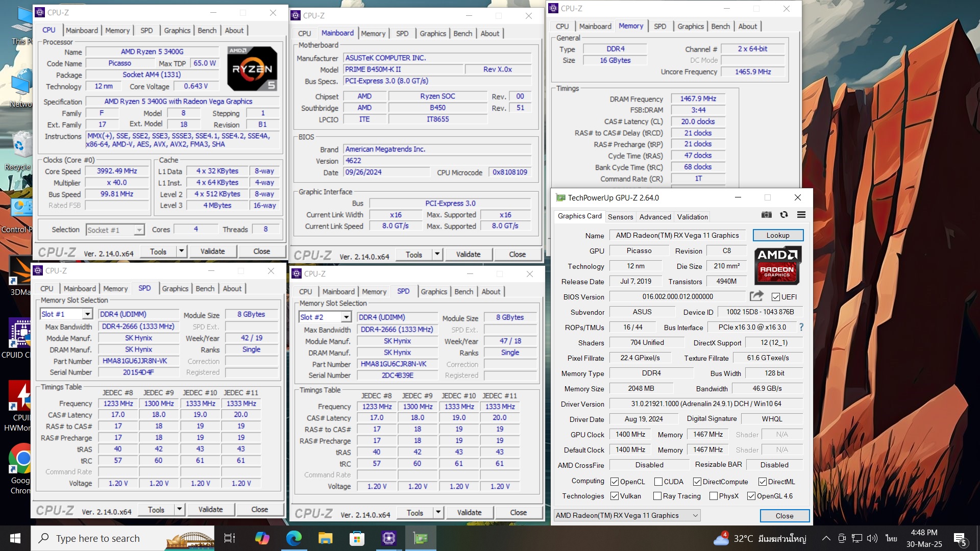Click the Lookup button in GPU-Z
The width and height of the screenshot is (980, 551).
tap(778, 235)
